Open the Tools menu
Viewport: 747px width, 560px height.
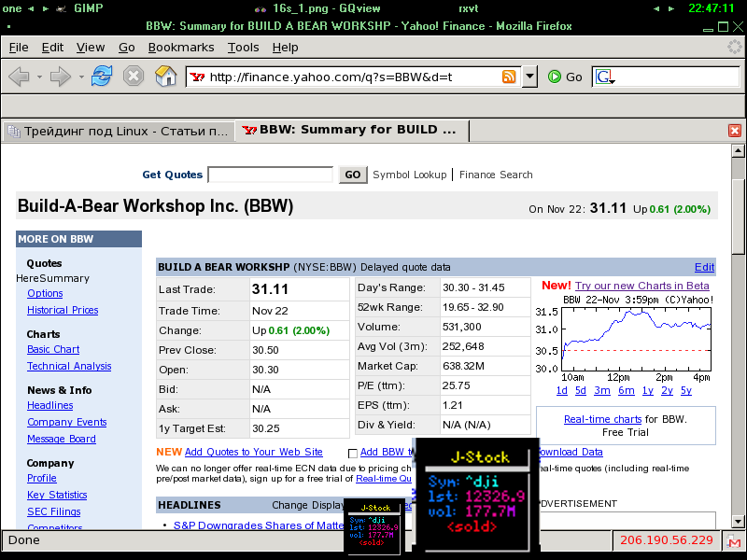pos(243,48)
